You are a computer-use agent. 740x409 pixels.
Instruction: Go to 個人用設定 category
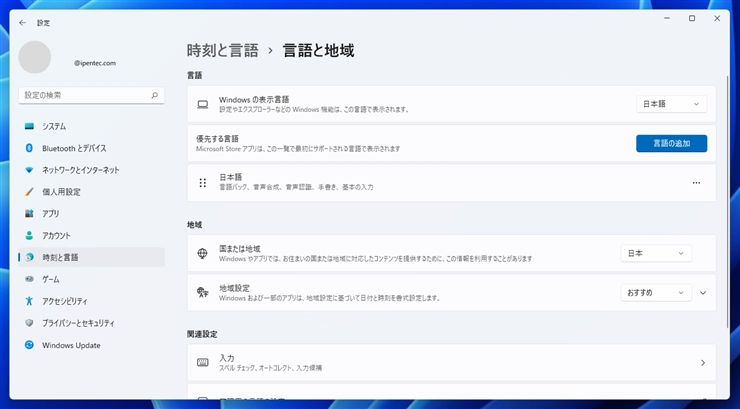[92, 192]
